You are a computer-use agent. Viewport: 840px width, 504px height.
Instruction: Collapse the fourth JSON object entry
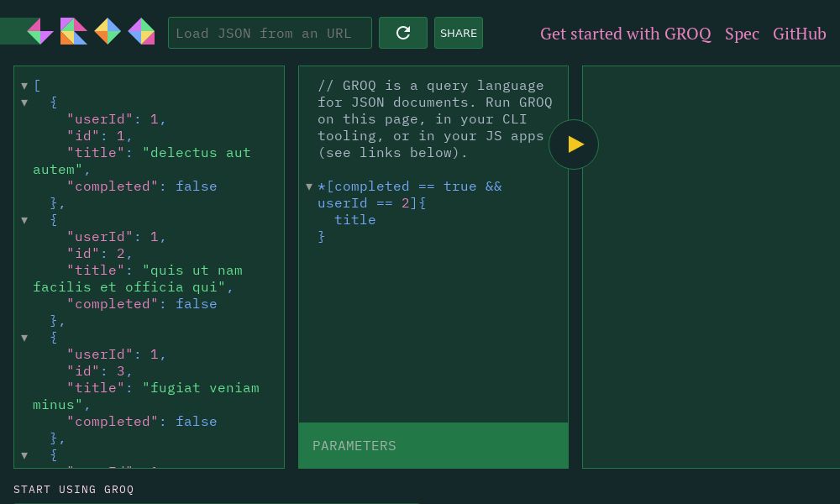[x=24, y=454]
